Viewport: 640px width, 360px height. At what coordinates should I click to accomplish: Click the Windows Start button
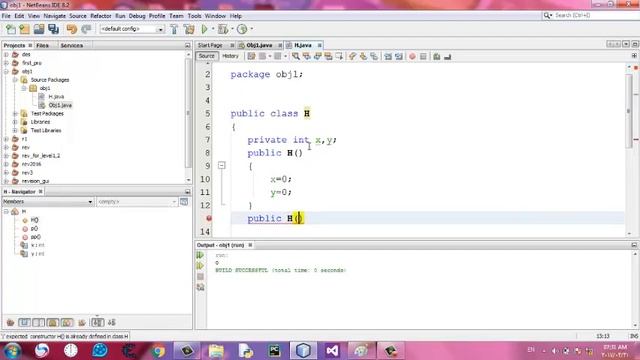pyautogui.click(x=12, y=351)
